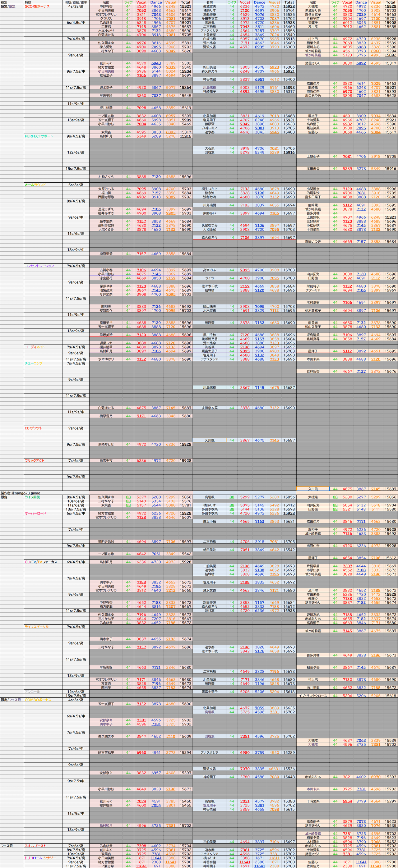Click the コンセントレーション skill label
Image resolution: width=398 pixels, height=868 pixels.
tap(43, 266)
